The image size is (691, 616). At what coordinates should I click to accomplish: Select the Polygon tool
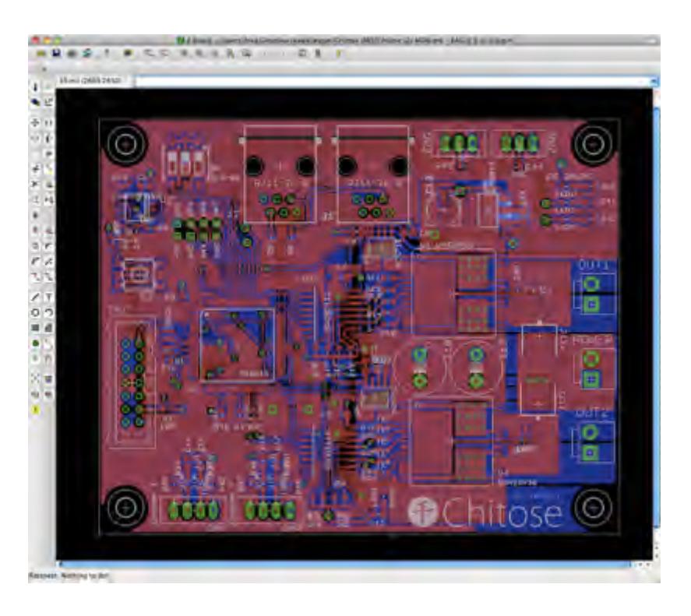click(x=48, y=328)
